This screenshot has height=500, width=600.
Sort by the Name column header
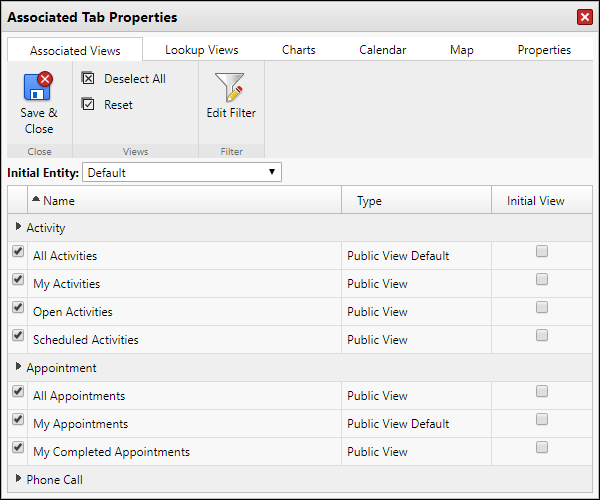(x=58, y=201)
